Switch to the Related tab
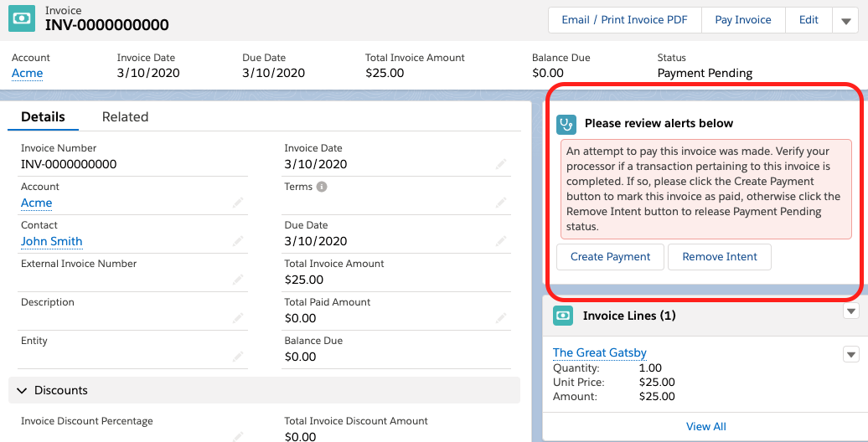 pos(125,117)
